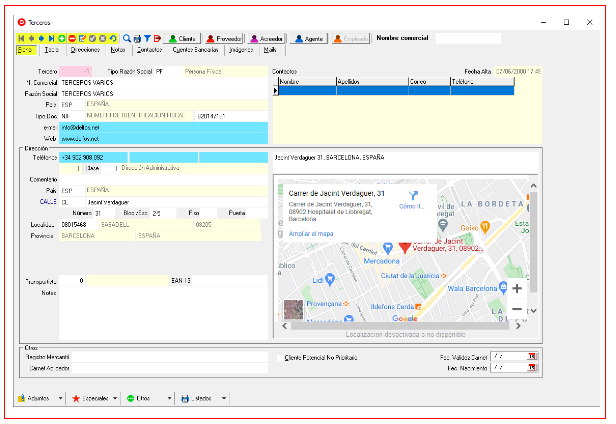
Task: Go to the first record
Action: (x=22, y=38)
